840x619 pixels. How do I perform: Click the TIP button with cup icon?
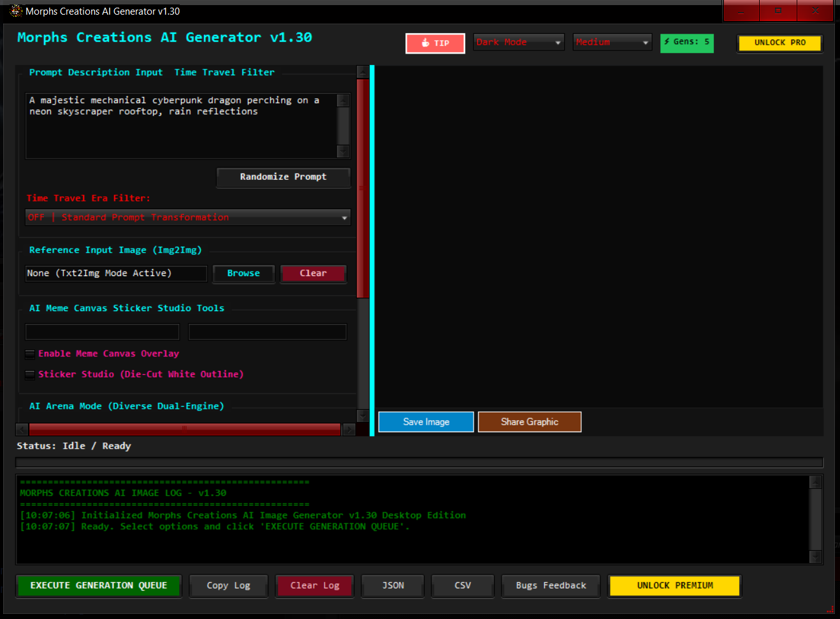click(x=435, y=43)
